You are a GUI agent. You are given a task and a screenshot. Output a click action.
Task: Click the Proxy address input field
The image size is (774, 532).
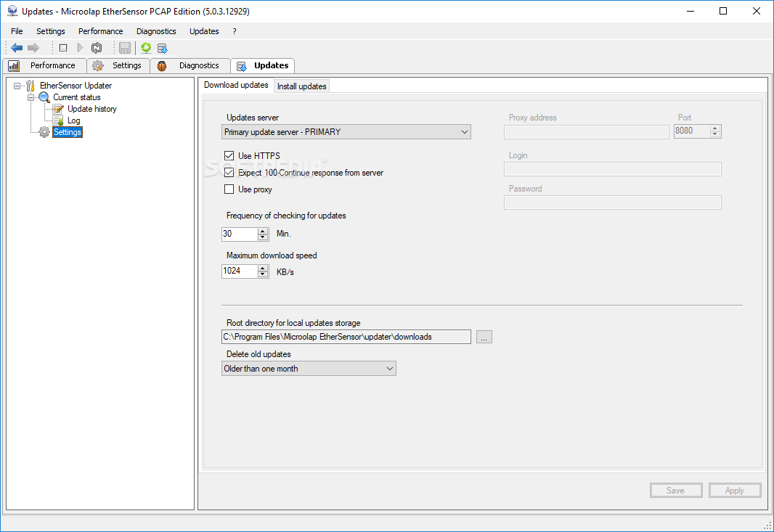coord(587,132)
